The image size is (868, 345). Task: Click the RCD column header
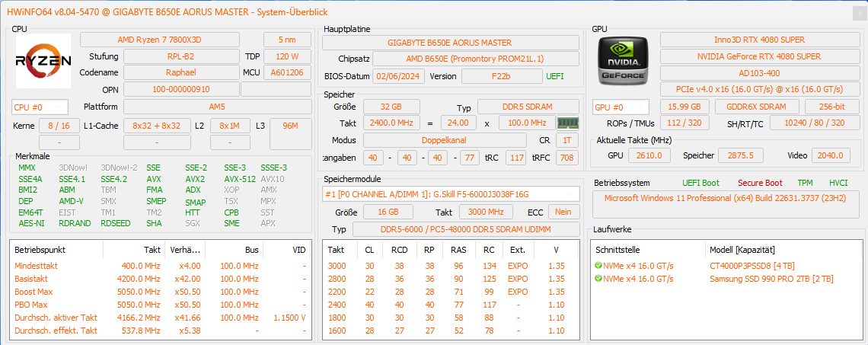(399, 250)
